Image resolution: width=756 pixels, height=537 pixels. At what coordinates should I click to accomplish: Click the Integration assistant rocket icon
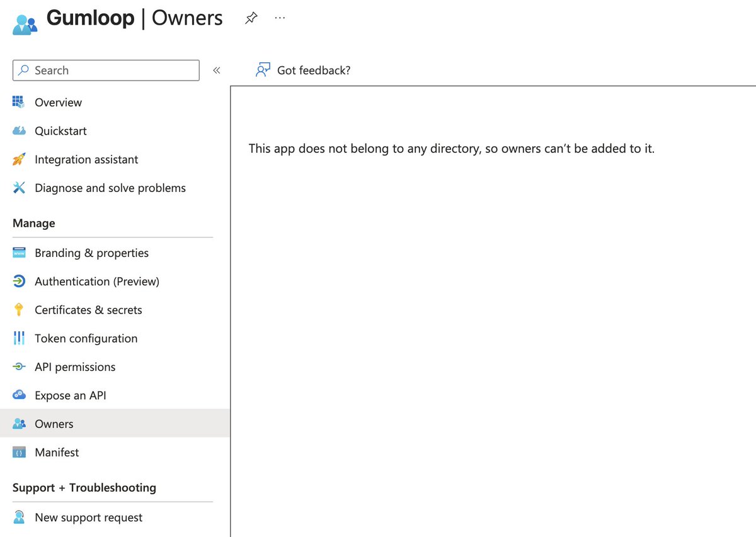point(19,159)
